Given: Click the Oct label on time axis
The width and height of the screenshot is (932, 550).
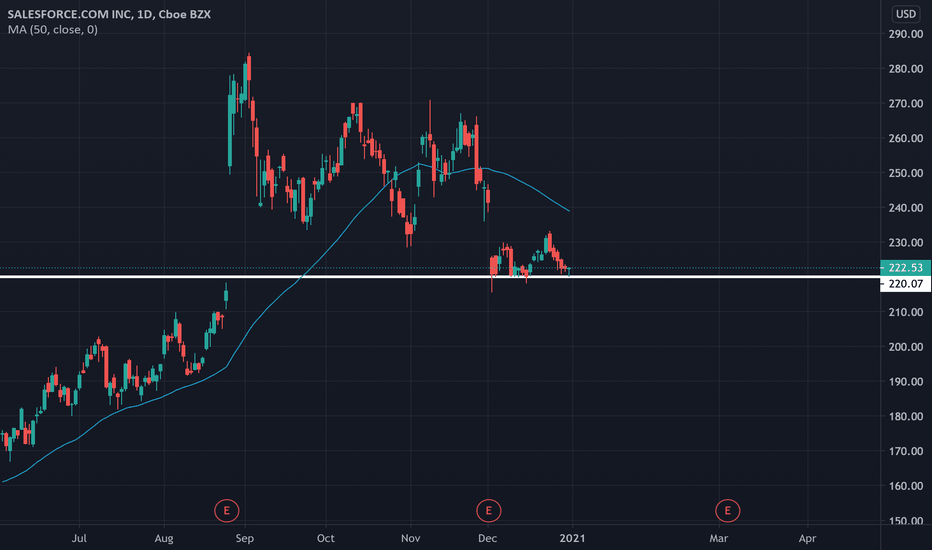Looking at the screenshot, I should [x=326, y=538].
